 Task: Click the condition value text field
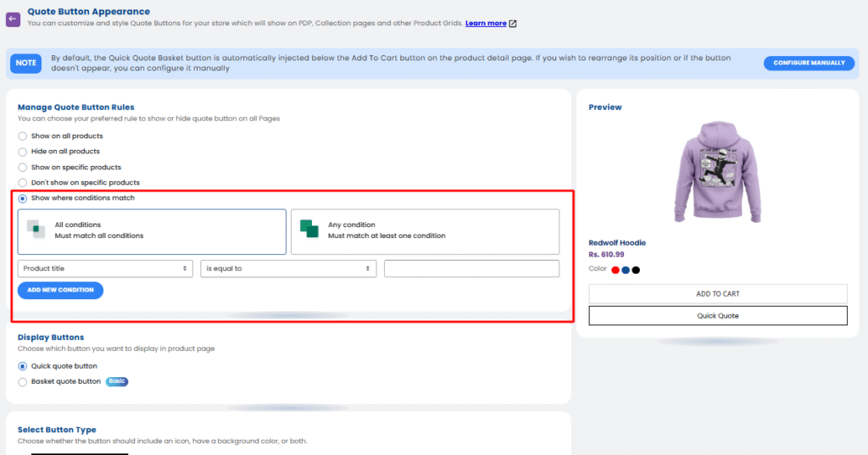pyautogui.click(x=471, y=269)
